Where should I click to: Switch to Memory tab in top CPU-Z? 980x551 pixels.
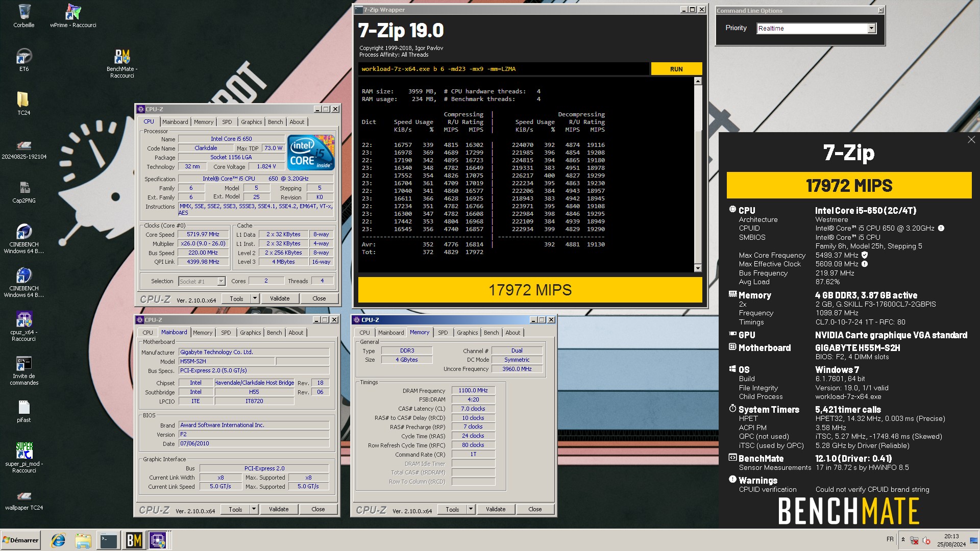click(x=204, y=122)
